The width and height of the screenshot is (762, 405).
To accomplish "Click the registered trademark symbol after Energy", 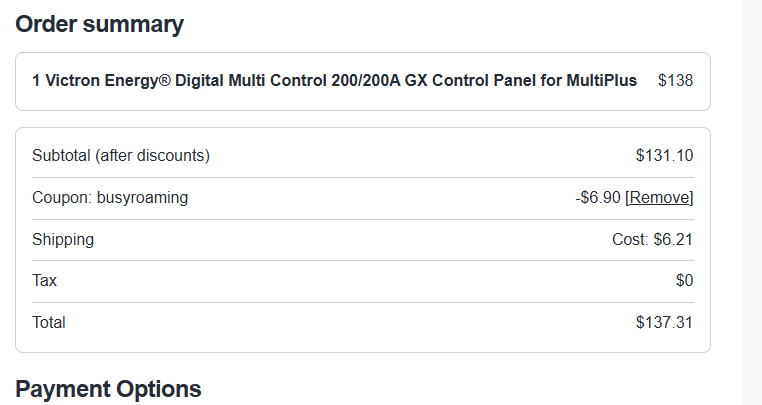I will [x=165, y=80].
